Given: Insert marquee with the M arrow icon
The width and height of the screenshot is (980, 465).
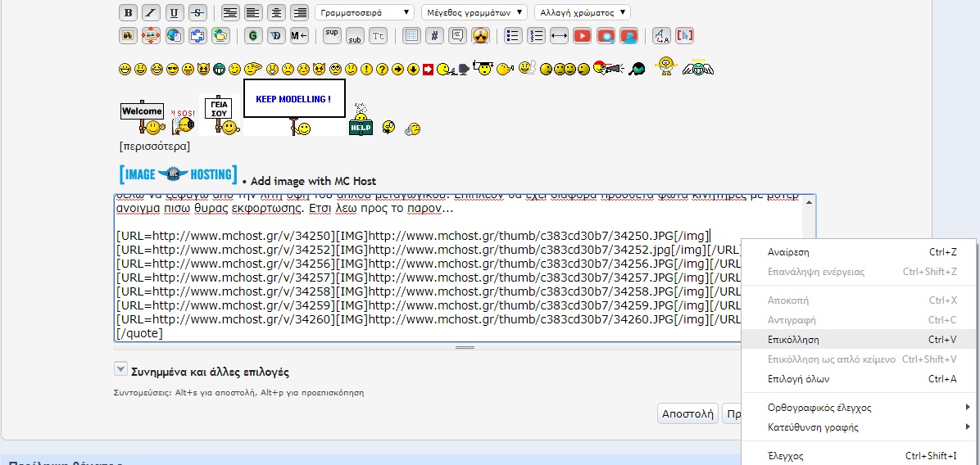Looking at the screenshot, I should pos(299,35).
